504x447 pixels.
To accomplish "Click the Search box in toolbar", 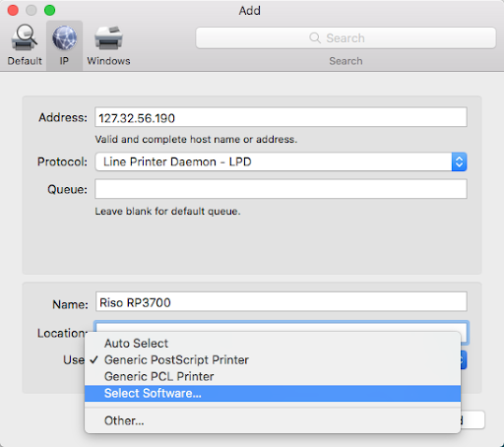I will point(346,38).
